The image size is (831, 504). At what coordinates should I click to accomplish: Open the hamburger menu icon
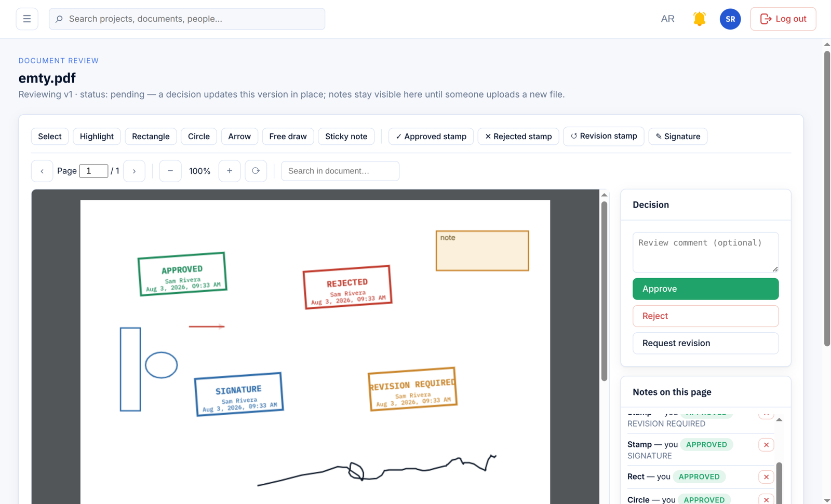(x=27, y=19)
